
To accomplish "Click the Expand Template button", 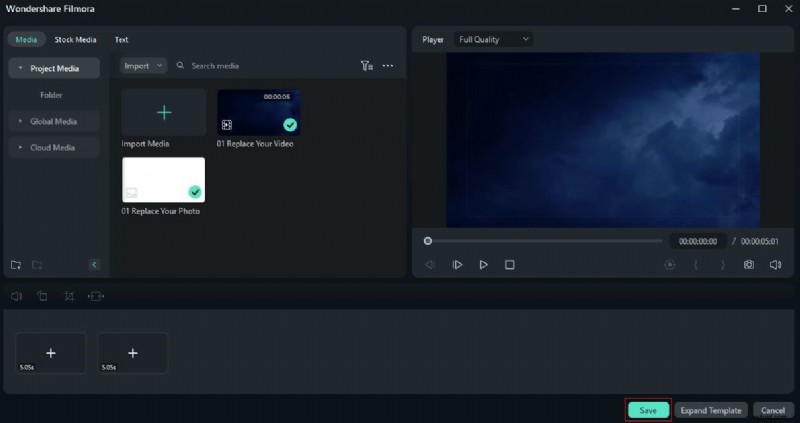I will [x=711, y=410].
